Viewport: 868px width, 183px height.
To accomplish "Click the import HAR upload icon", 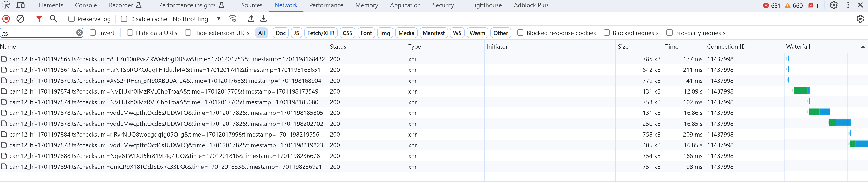I will pos(251,19).
